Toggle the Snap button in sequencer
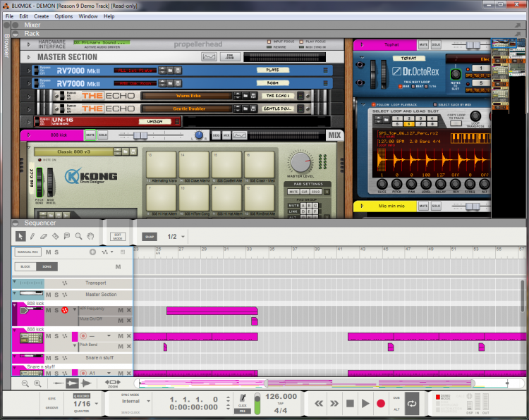This screenshot has width=529, height=420. coord(149,237)
